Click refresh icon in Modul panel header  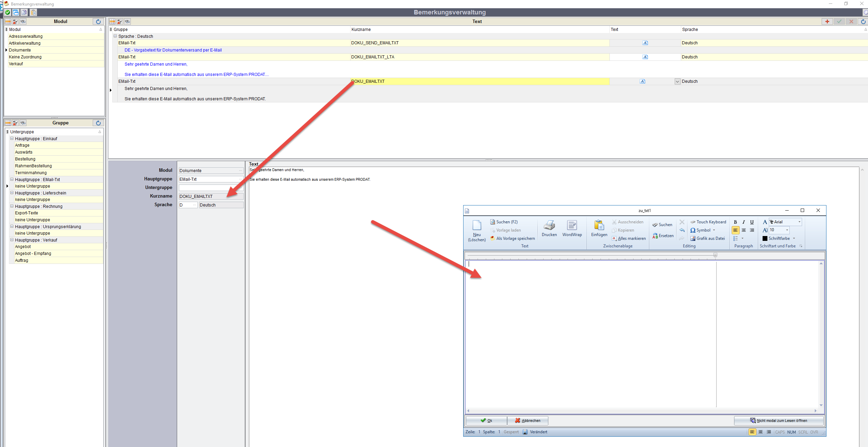98,21
